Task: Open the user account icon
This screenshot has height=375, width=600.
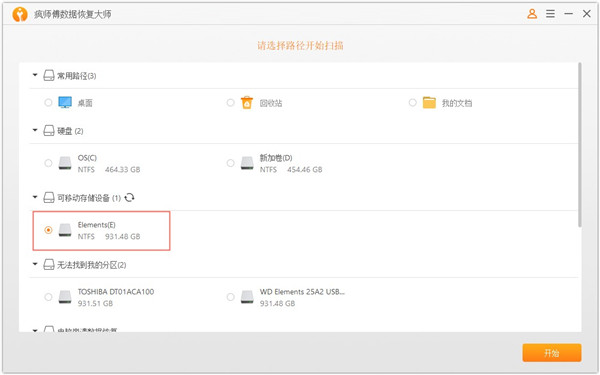Action: pos(532,14)
